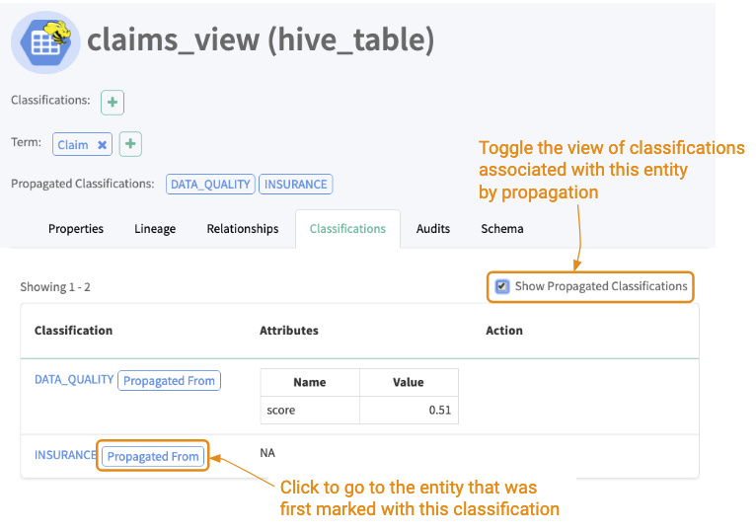Open the Properties tab
This screenshot has width=756, height=532.
76,229
